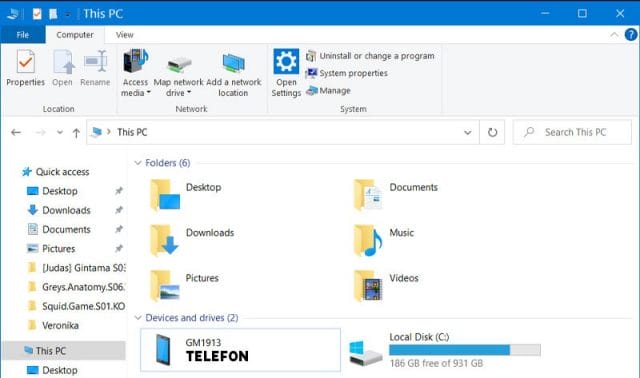Go forward with the right arrow

pyautogui.click(x=40, y=132)
